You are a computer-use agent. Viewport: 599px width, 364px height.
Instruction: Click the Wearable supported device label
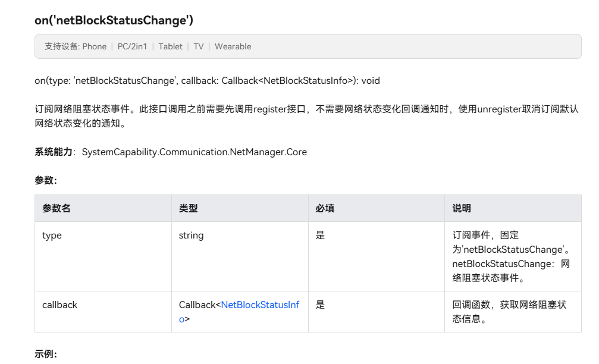(233, 46)
